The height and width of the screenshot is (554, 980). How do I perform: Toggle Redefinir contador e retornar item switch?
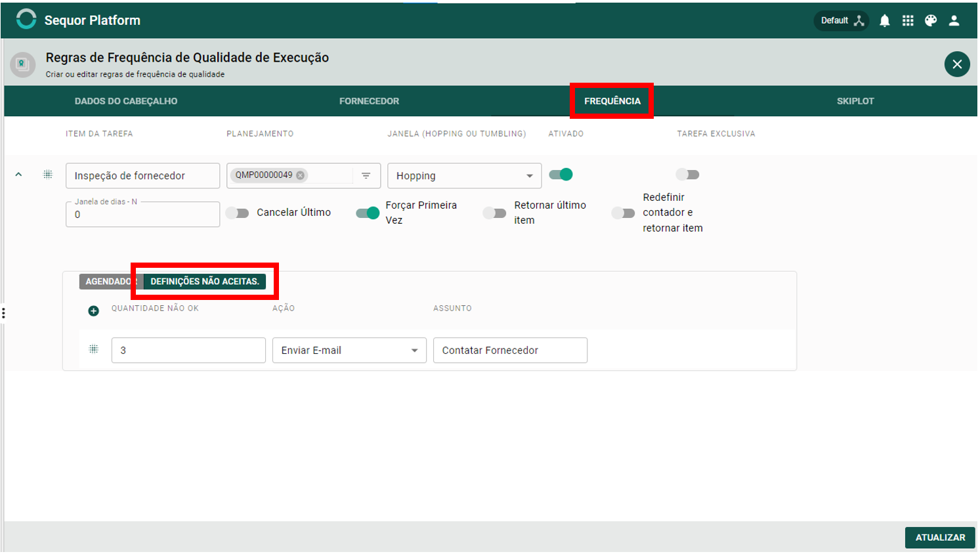tap(623, 213)
